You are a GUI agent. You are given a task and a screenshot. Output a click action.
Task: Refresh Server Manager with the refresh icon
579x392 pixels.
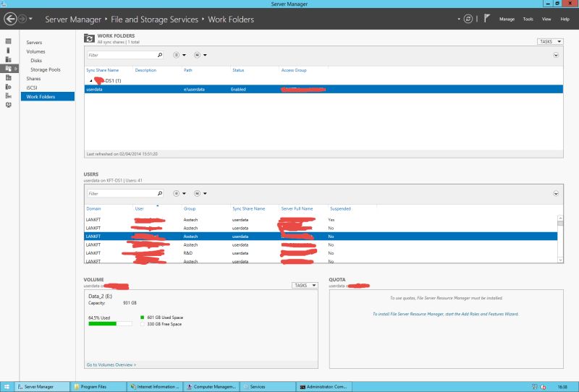tap(468, 19)
